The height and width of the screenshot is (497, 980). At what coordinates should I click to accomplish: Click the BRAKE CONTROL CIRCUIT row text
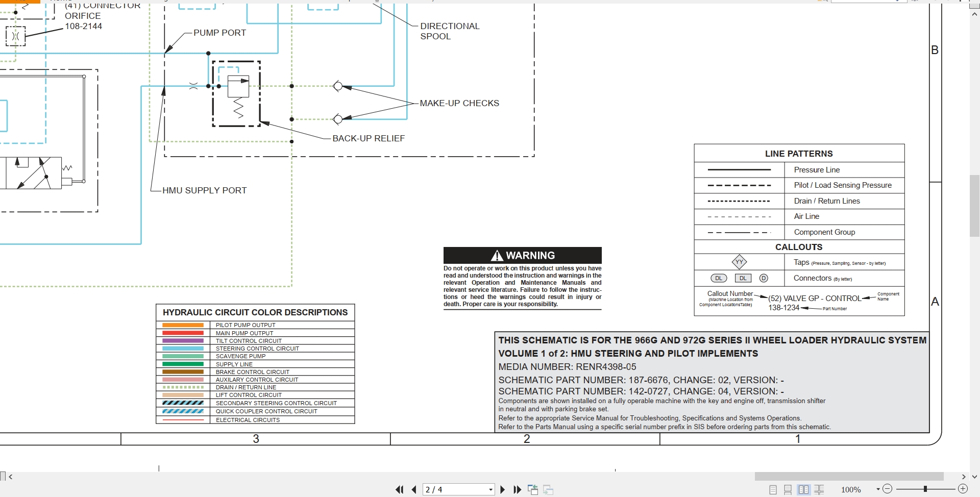point(252,372)
